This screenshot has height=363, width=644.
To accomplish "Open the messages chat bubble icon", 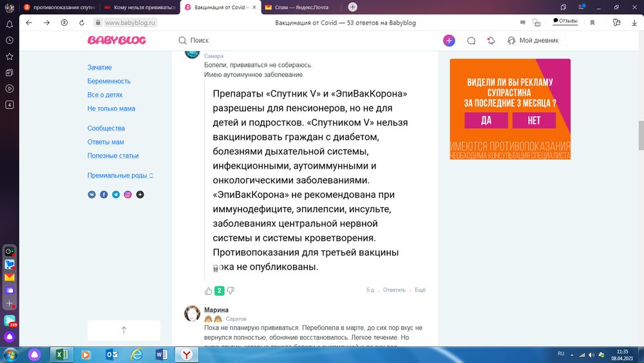I will coord(471,41).
